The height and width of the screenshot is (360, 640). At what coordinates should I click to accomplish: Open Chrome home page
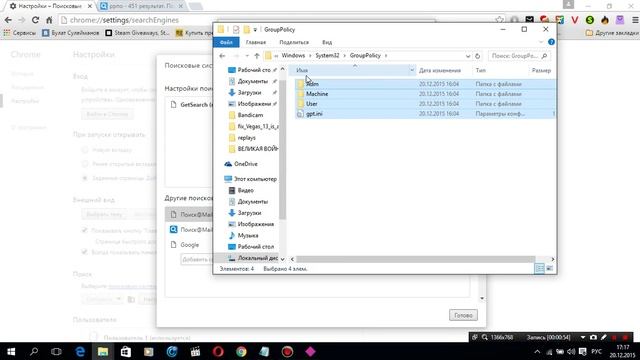(x=49, y=20)
